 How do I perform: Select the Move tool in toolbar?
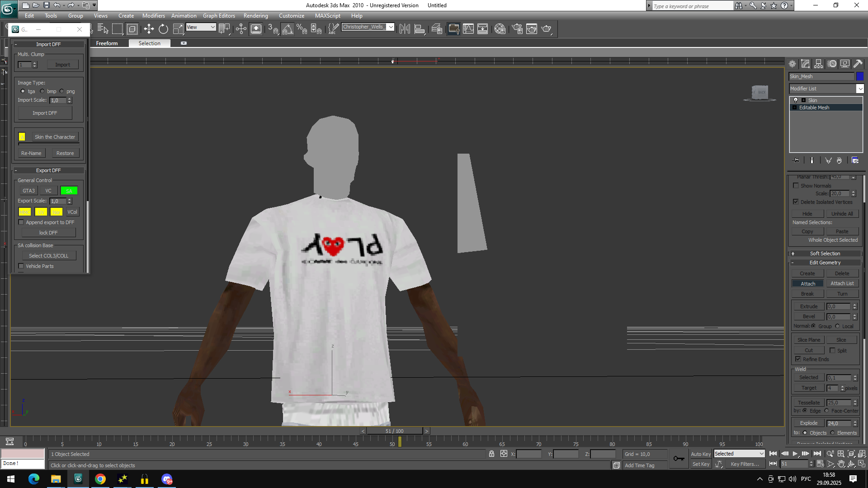pos(149,29)
